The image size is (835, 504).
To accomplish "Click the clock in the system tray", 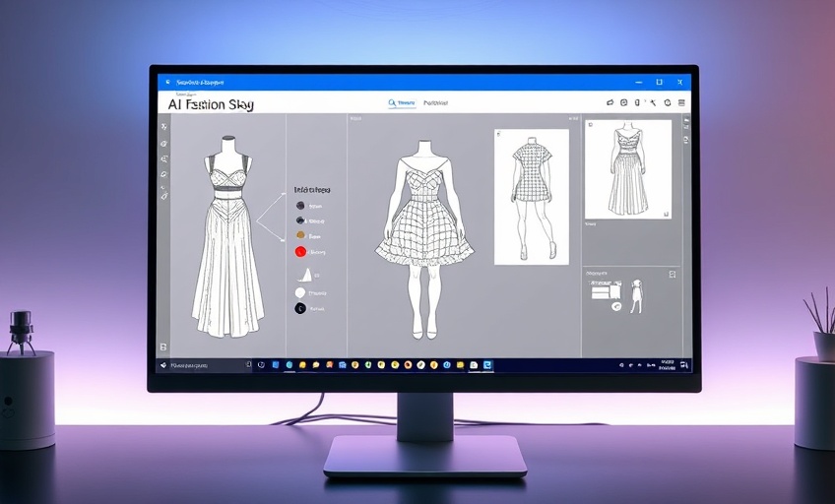I will pyautogui.click(x=670, y=365).
